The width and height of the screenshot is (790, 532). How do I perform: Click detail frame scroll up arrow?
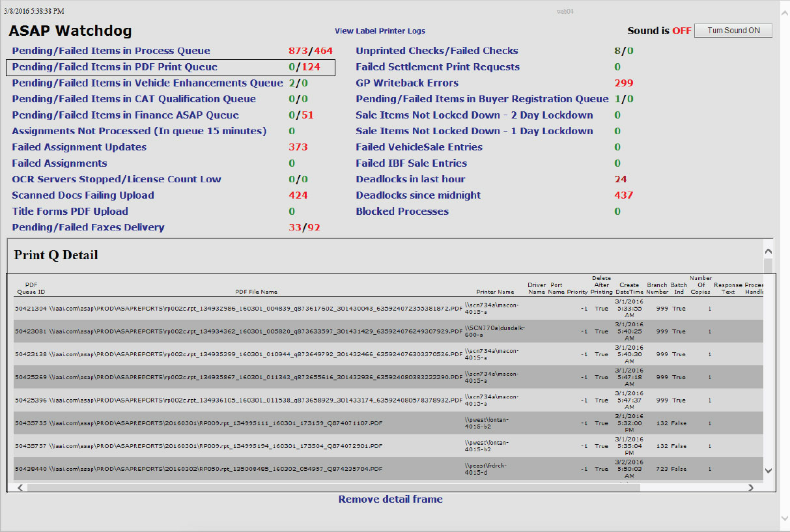pos(768,251)
